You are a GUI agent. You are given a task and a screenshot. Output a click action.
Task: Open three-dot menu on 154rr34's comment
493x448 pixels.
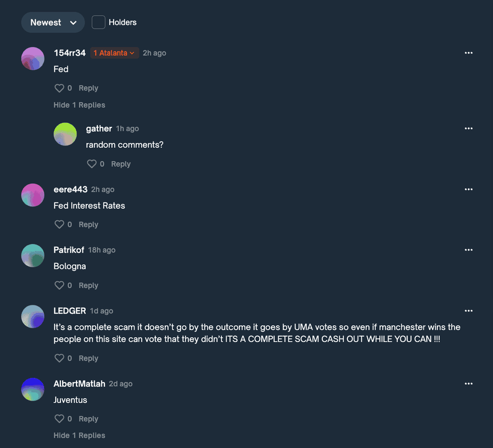click(469, 53)
